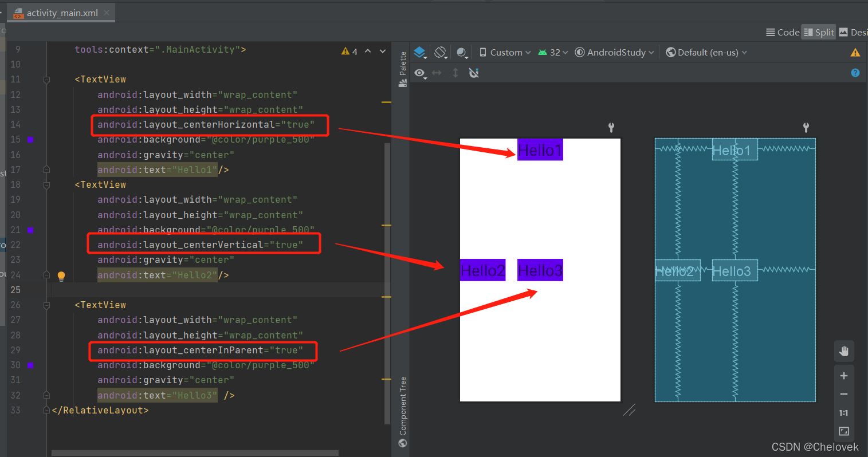Select the Hello3 view in the design preview
This screenshot has height=457, width=868.
[x=540, y=270]
